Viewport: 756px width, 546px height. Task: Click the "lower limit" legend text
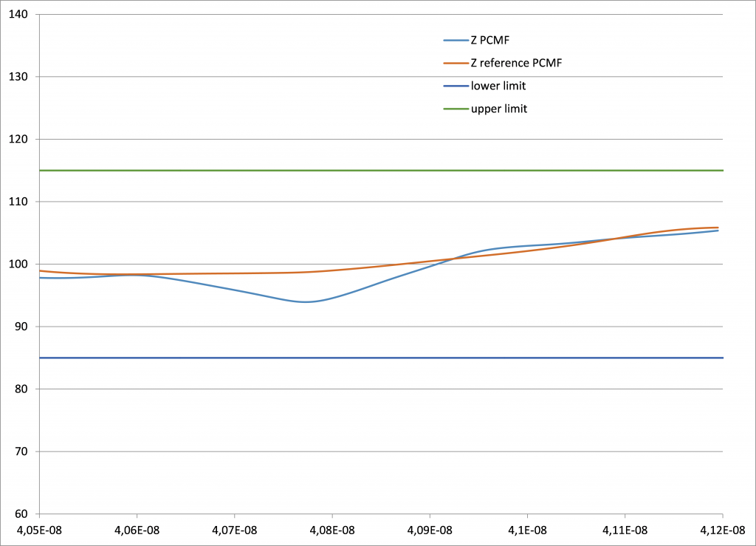[498, 86]
